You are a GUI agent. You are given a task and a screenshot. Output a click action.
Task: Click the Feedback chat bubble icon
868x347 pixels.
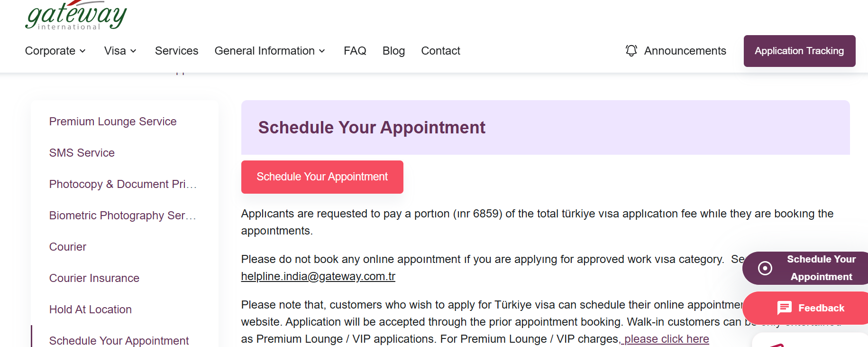pos(784,308)
